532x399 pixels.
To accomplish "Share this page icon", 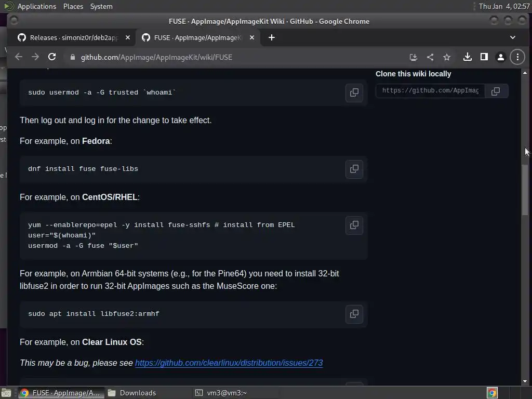I will tap(430, 57).
